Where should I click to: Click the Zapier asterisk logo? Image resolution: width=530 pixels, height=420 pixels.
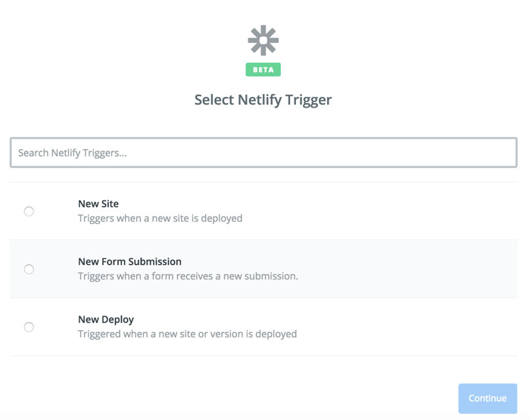point(263,40)
